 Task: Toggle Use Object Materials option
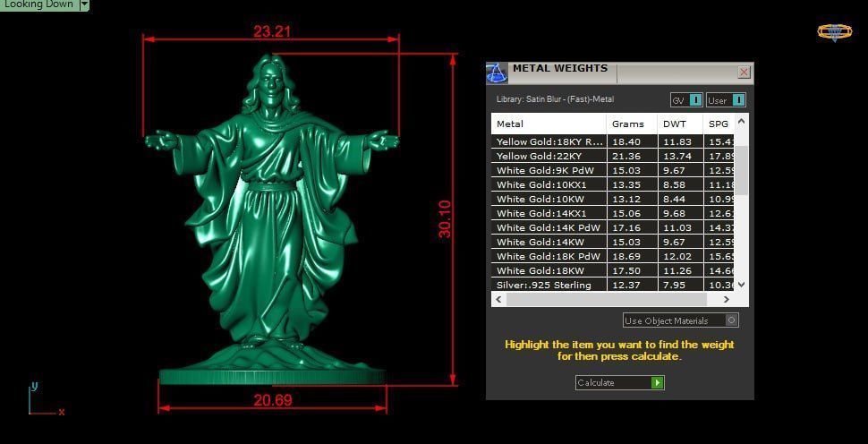(x=680, y=320)
